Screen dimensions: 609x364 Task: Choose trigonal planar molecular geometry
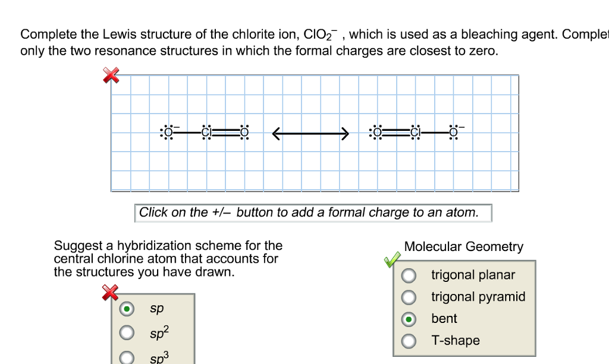tap(410, 275)
